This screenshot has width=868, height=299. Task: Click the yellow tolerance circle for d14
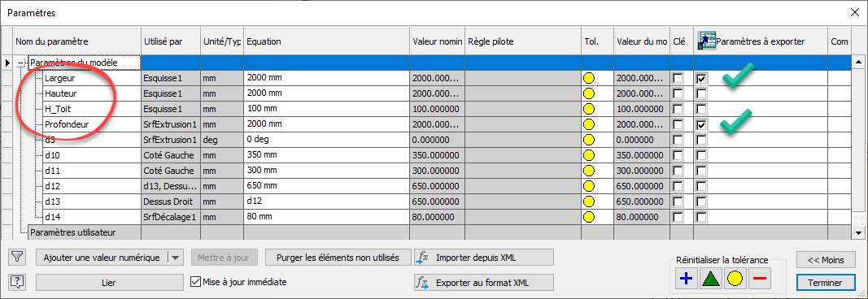coord(589,217)
